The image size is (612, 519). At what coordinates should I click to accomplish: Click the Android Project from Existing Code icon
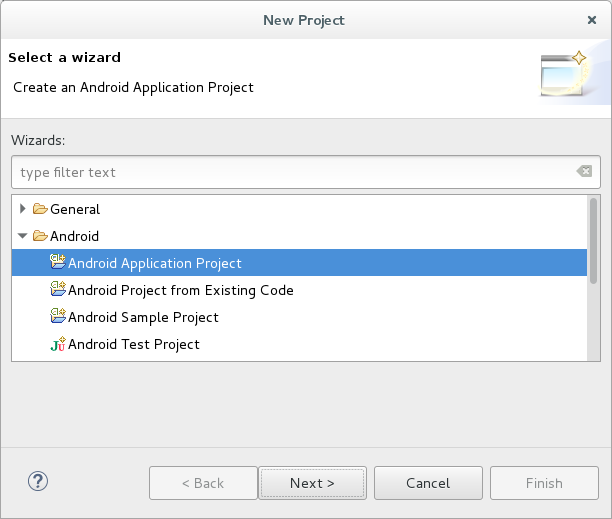point(58,289)
